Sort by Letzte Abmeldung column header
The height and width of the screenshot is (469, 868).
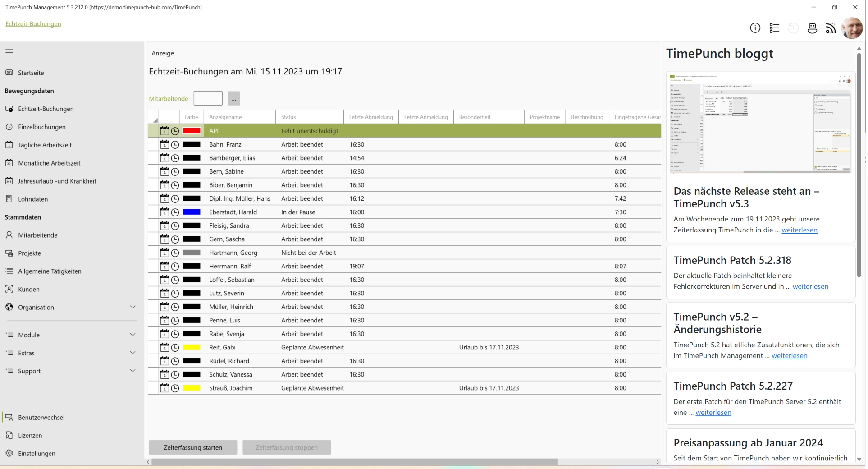coord(371,117)
